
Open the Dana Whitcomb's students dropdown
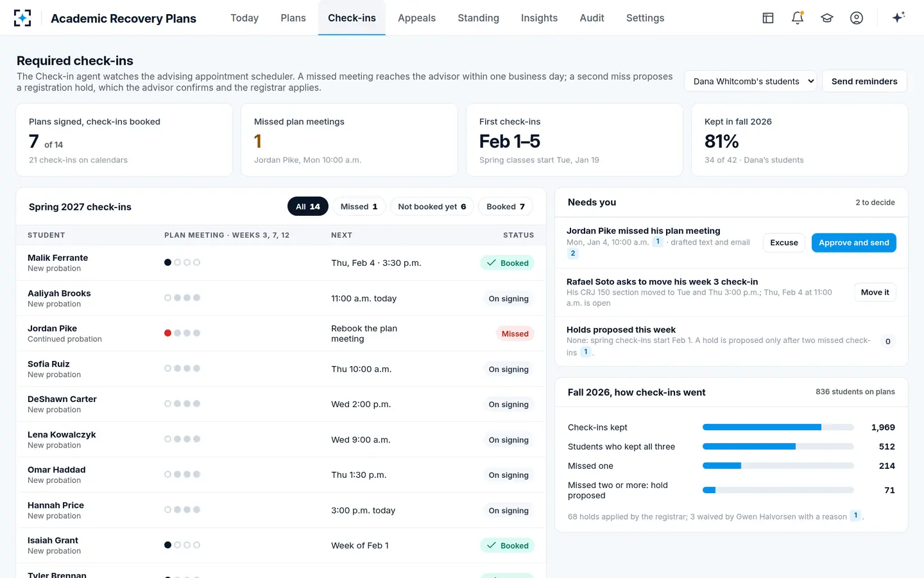pyautogui.click(x=751, y=82)
